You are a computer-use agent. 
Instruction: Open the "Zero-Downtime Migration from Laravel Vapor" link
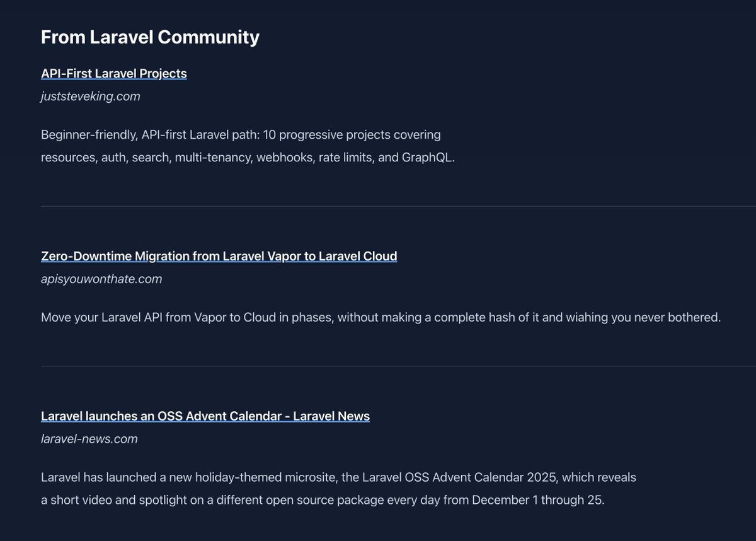[219, 256]
